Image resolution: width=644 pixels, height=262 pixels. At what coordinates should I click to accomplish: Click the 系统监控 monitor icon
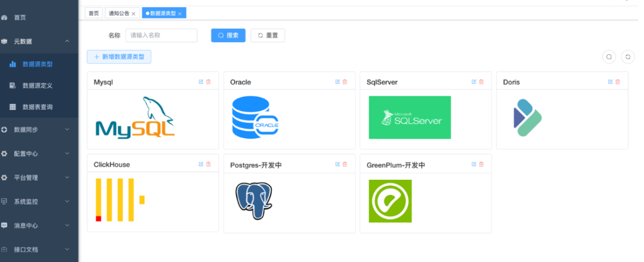pos(4,201)
